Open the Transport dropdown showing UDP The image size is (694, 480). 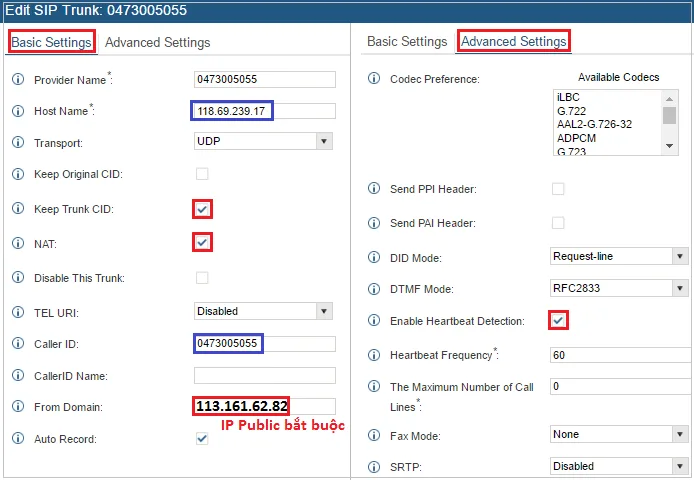pyautogui.click(x=264, y=142)
